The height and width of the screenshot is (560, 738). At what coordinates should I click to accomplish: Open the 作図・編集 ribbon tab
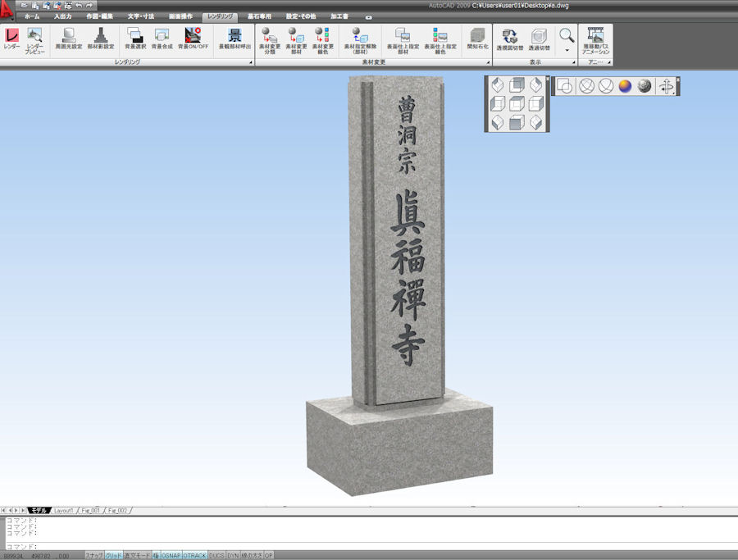click(x=99, y=16)
